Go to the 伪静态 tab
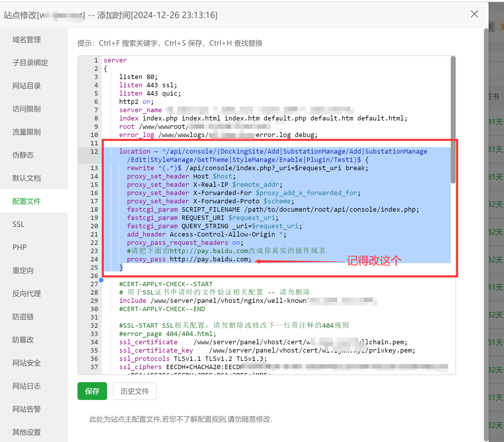504x442 pixels. [23, 155]
